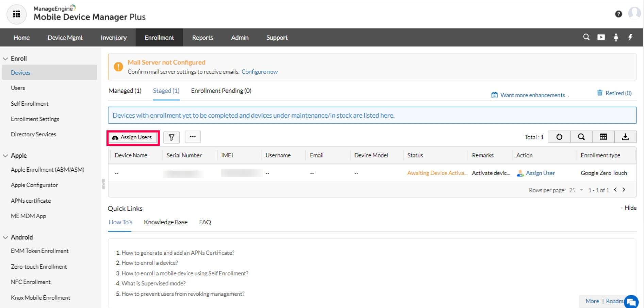Go to the next table page

pos(624,190)
